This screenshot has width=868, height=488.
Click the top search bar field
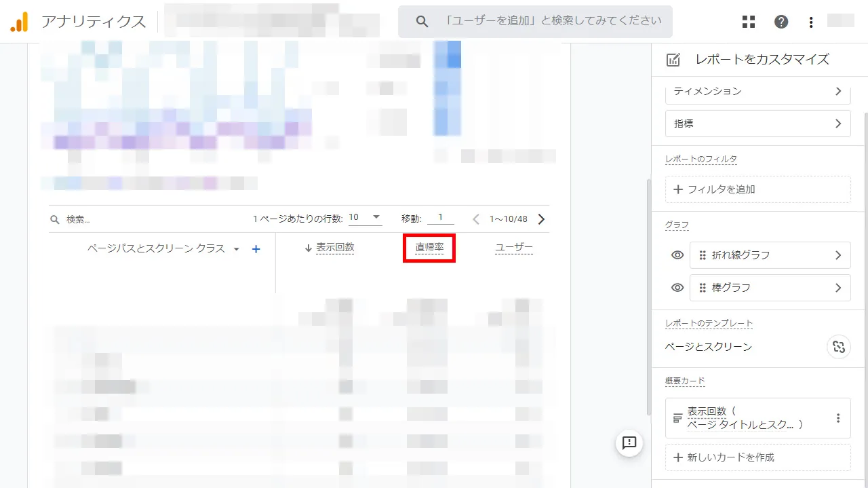[x=542, y=22]
